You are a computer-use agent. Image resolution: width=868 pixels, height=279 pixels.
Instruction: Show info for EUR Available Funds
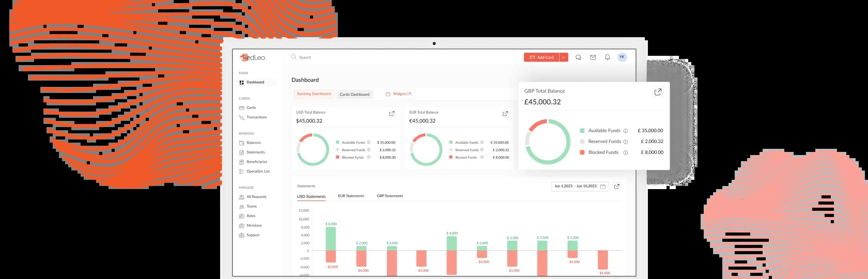482,142
